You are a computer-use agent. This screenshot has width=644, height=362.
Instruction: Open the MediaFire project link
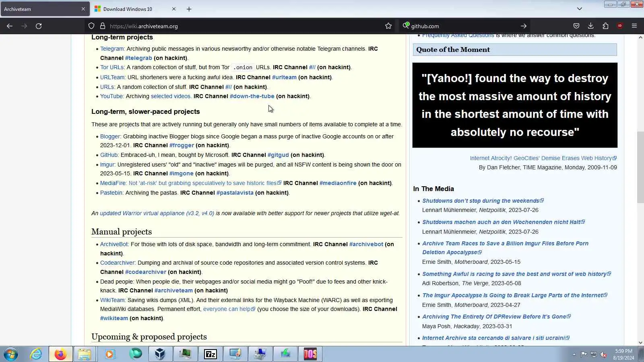pyautogui.click(x=113, y=183)
